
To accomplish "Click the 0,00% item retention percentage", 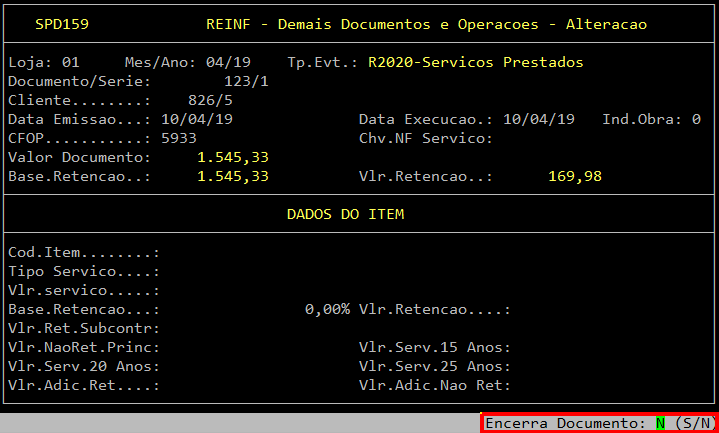I will pos(327,309).
